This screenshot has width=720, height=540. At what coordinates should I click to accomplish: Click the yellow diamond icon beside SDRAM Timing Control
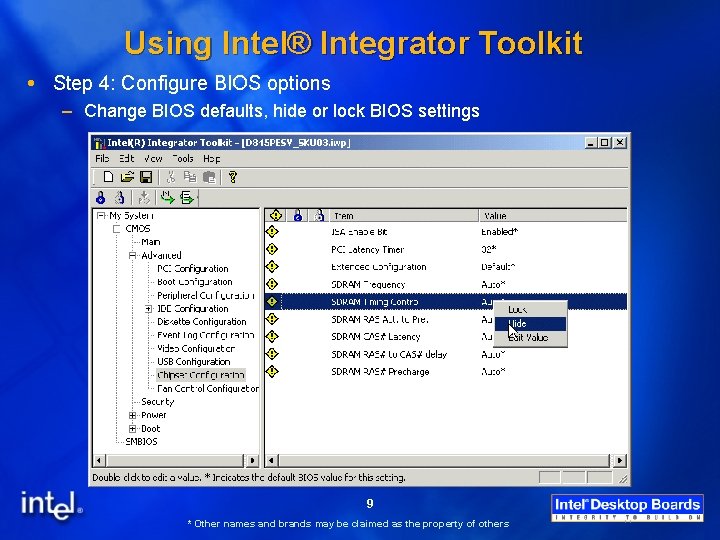coord(272,301)
